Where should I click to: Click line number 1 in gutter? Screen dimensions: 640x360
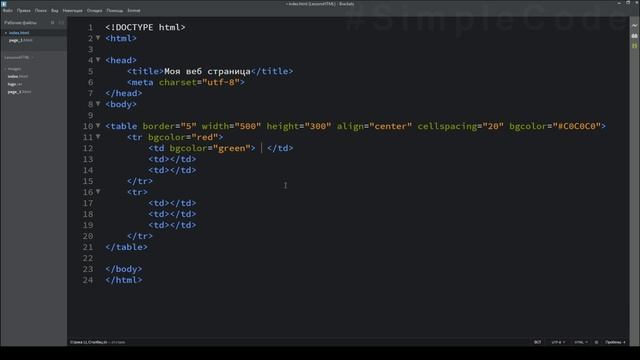point(91,27)
